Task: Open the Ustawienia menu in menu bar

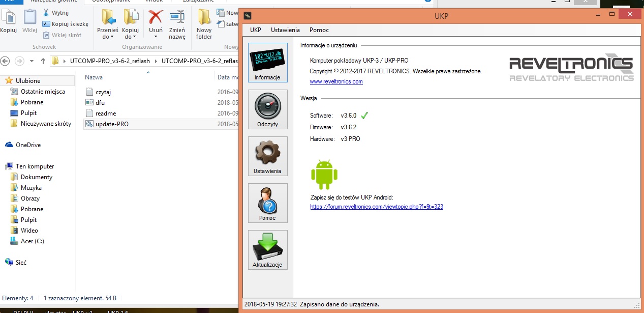Action: tap(285, 30)
